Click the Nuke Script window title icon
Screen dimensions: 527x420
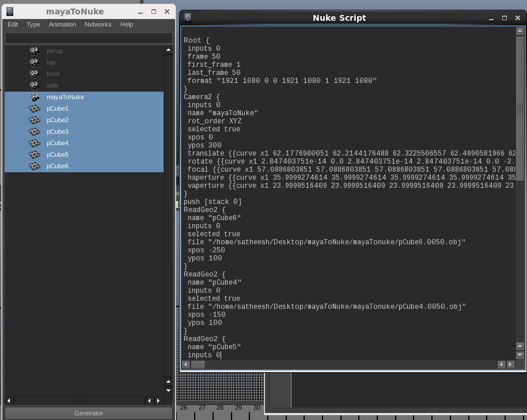pyautogui.click(x=188, y=17)
